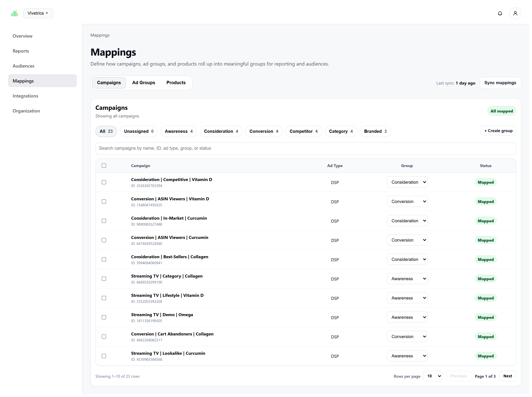Filter by the Category 4 chip
532x397 pixels.
(341, 131)
